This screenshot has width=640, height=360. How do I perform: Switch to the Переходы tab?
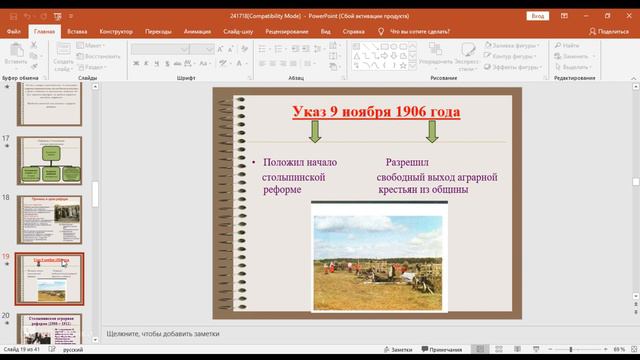point(158,31)
